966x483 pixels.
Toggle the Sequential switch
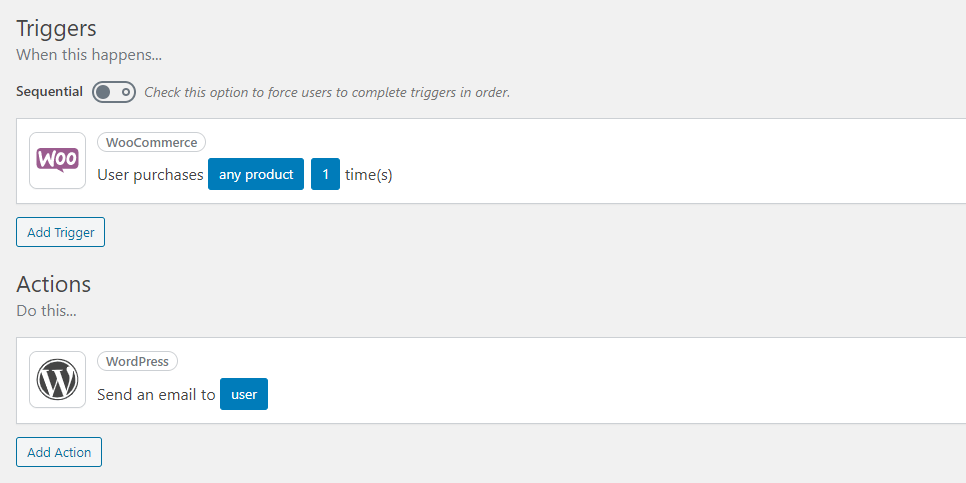pyautogui.click(x=114, y=92)
